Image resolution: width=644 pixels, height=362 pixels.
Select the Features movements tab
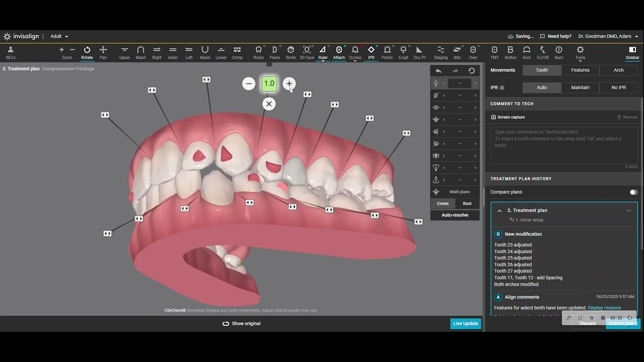pos(580,70)
